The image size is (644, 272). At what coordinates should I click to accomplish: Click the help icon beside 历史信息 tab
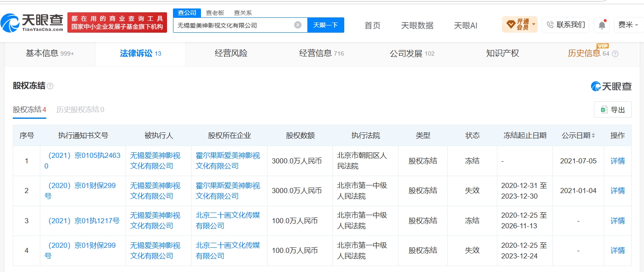[615, 54]
